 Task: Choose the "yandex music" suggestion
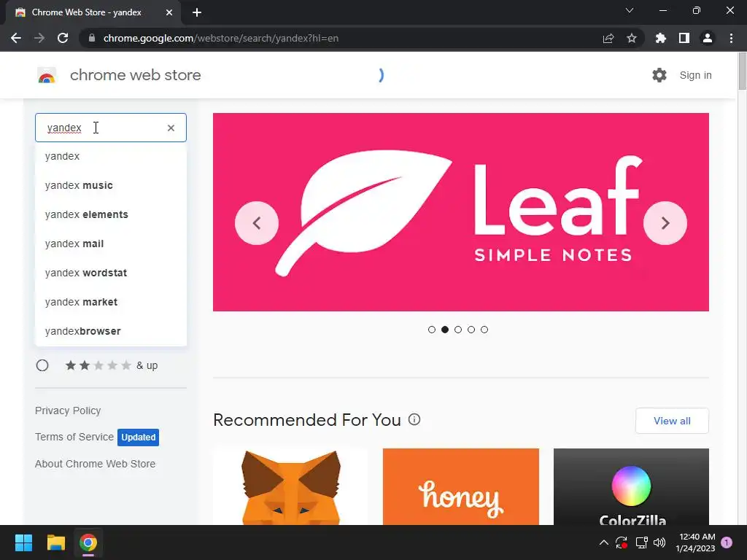click(111, 185)
